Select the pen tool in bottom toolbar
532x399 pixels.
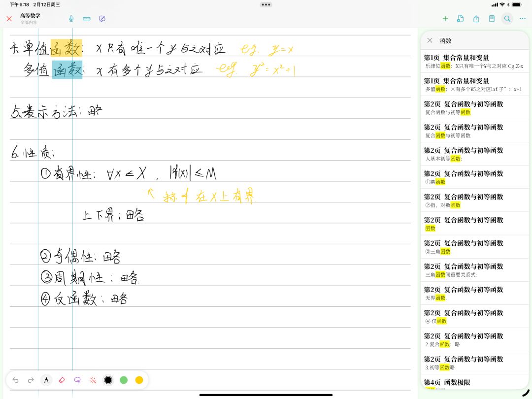tap(46, 380)
